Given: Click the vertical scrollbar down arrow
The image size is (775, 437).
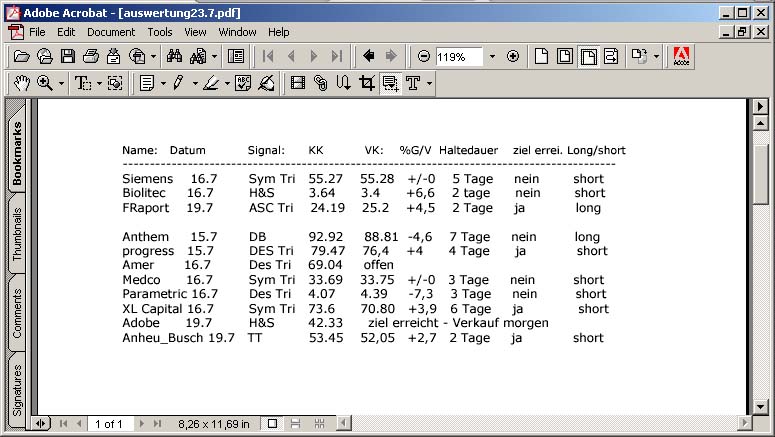Looking at the screenshot, I should (760, 407).
